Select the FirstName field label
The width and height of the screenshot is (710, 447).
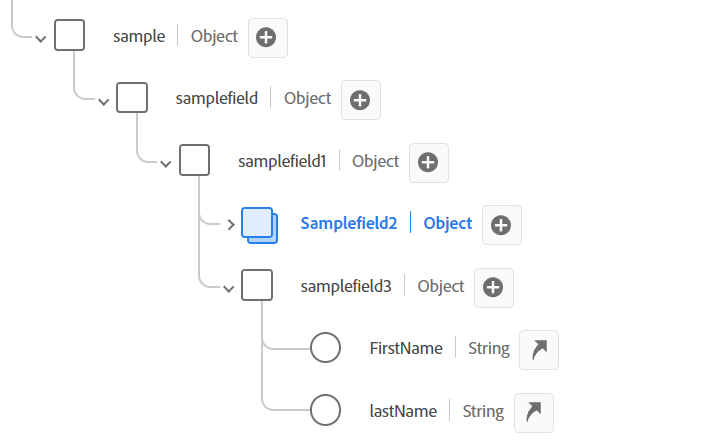point(406,348)
